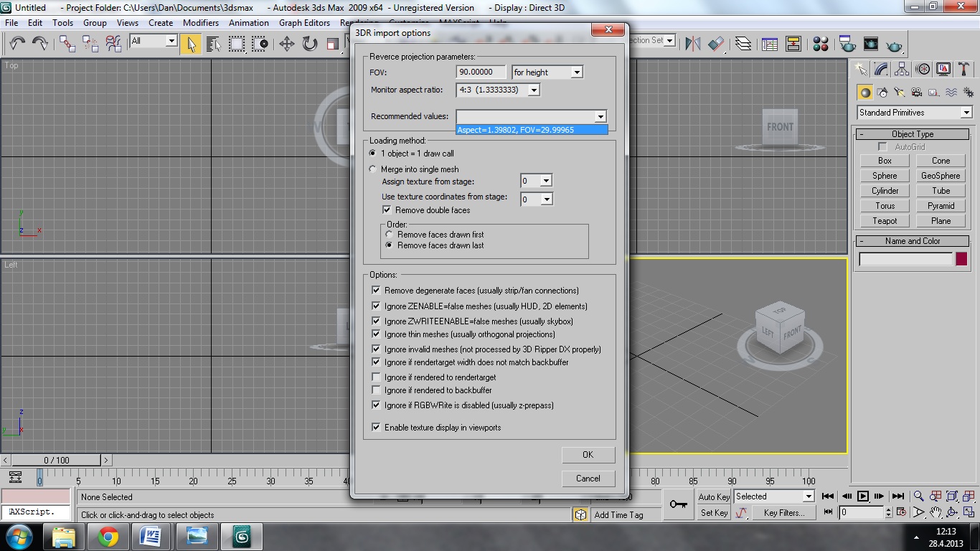
Task: Uncheck Remove double faces
Action: (x=387, y=210)
